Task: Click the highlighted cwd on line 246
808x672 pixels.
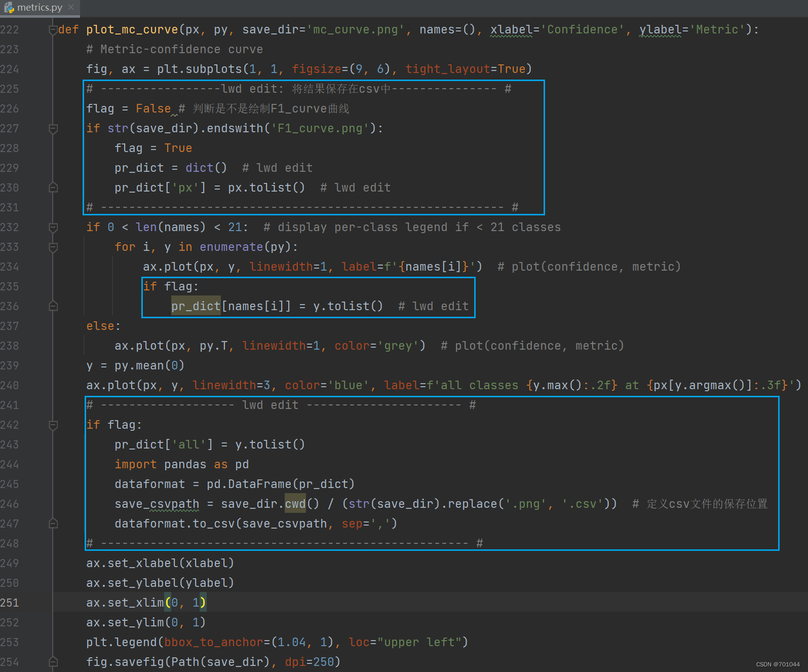Action: pyautogui.click(x=295, y=503)
